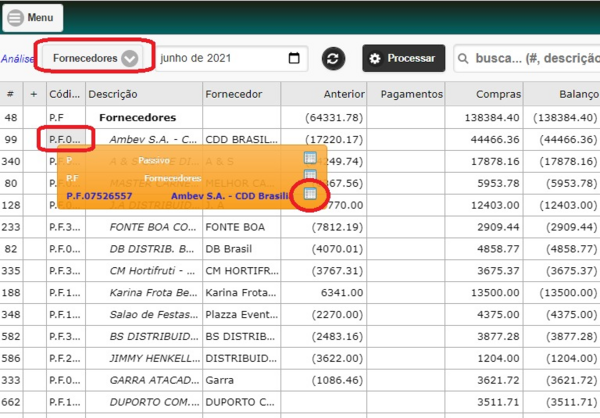Open table icon for Passivo row

[310, 157]
